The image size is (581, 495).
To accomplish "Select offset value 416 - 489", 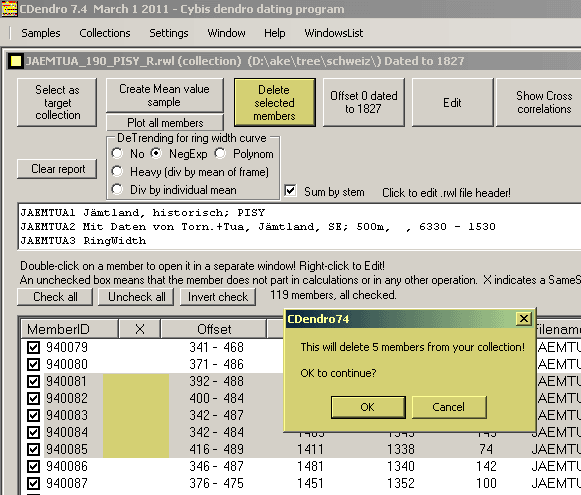I will point(216,450).
